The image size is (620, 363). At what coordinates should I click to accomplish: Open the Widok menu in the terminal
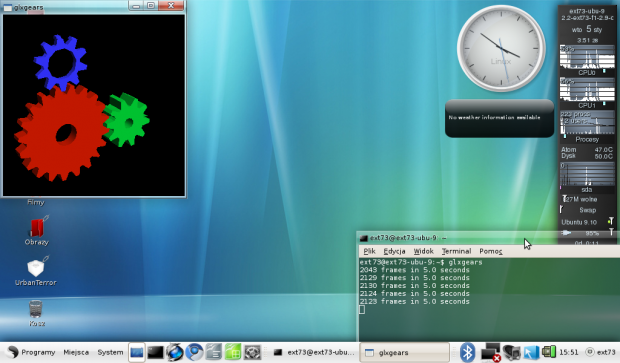click(423, 251)
